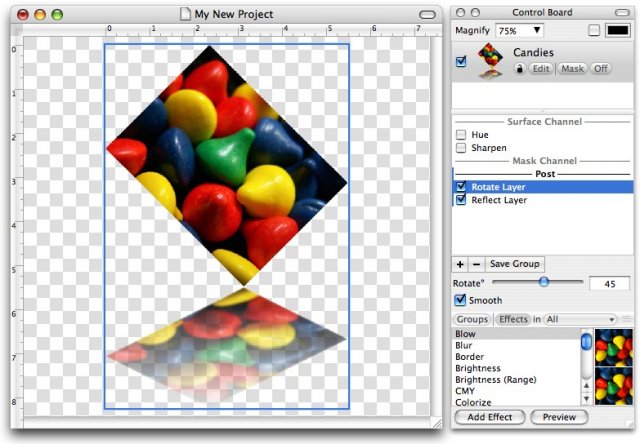Image resolution: width=640 pixels, height=444 pixels.
Task: Click the Add Effect button
Action: coord(489,417)
